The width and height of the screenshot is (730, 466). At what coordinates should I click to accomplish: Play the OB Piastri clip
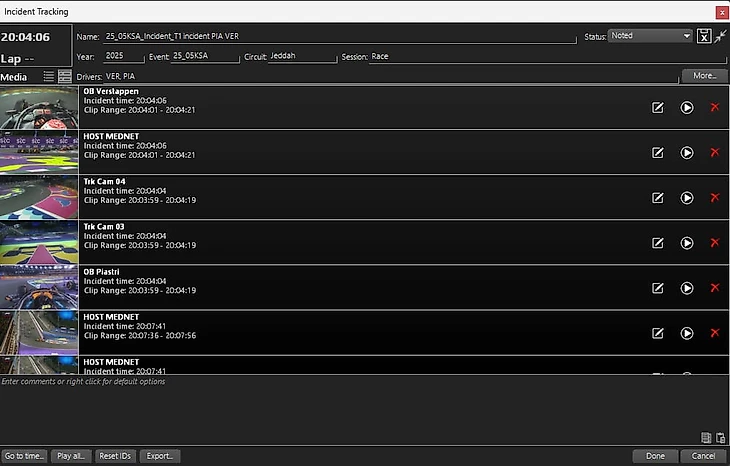pos(687,288)
